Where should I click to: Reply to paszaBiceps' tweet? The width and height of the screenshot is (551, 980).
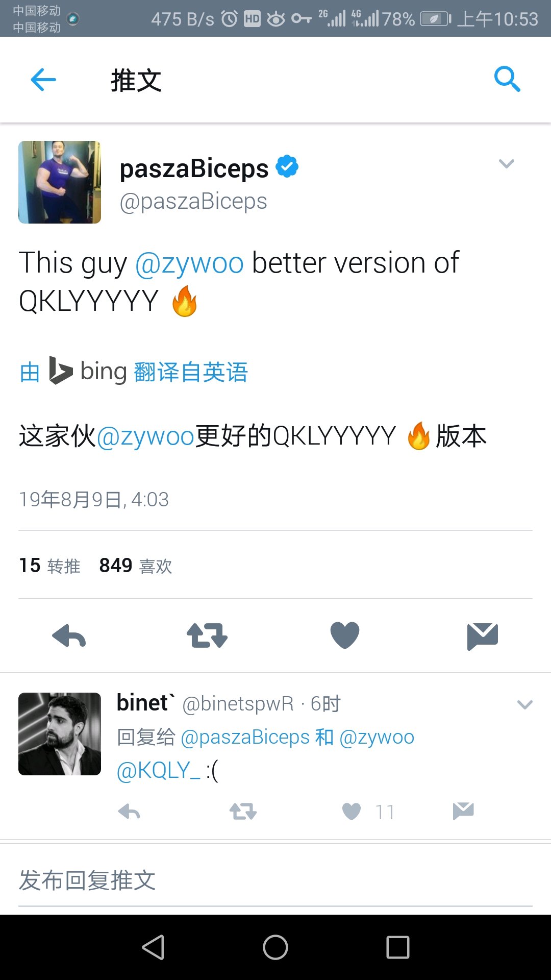pos(69,636)
